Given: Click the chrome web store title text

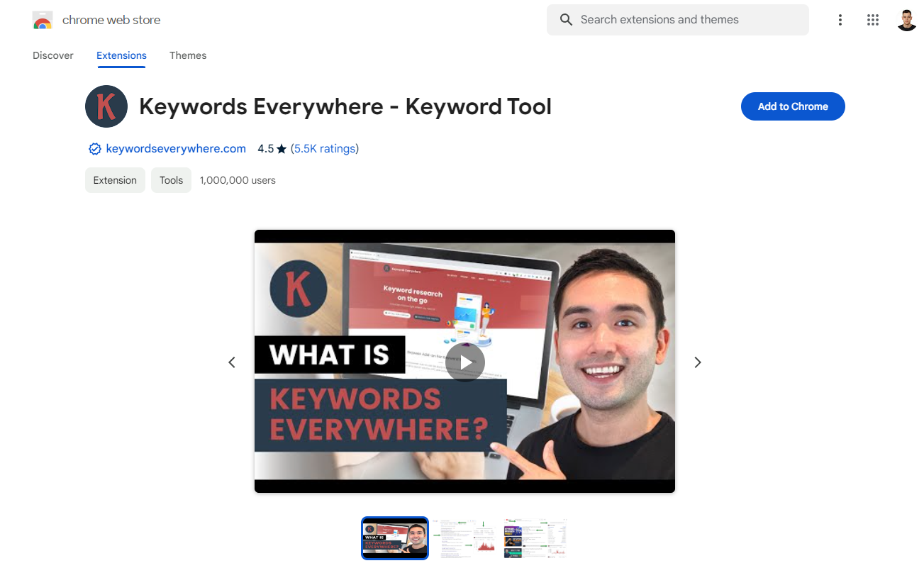Looking at the screenshot, I should 111,20.
